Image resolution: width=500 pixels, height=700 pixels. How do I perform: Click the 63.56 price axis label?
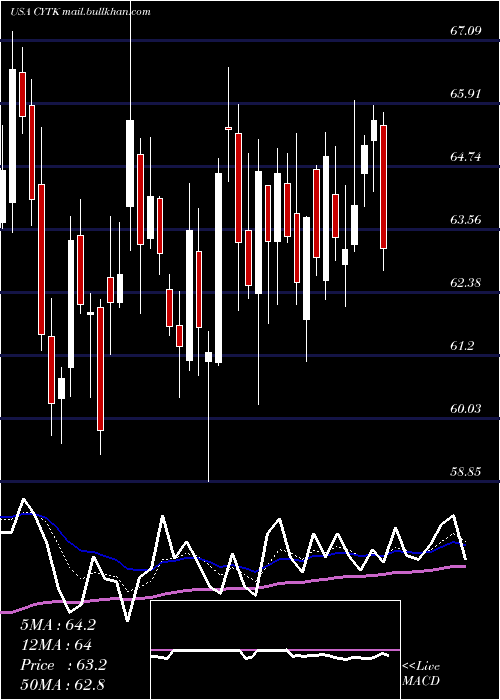[466, 220]
